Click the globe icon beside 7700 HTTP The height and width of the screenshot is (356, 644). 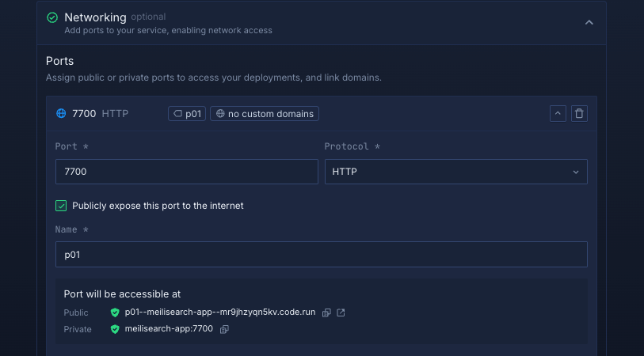61,114
